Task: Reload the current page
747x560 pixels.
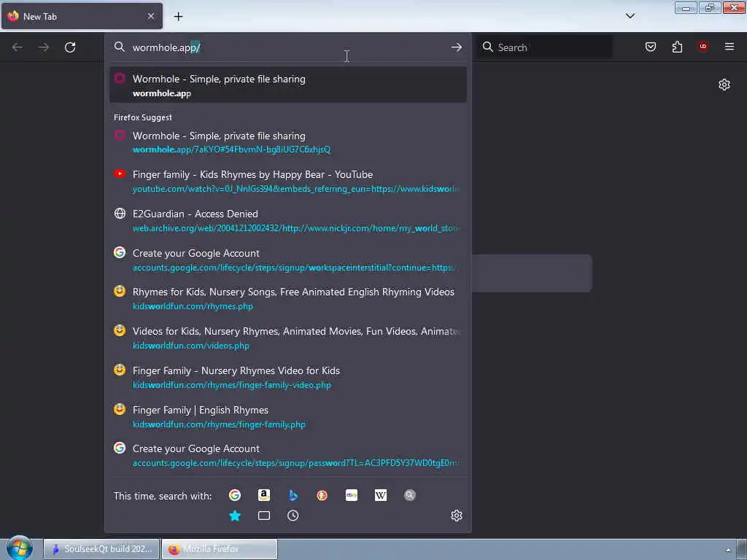Action: point(70,47)
